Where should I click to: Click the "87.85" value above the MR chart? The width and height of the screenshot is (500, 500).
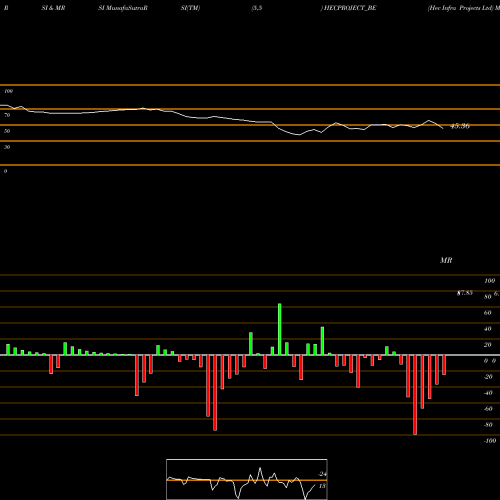pos(465,293)
